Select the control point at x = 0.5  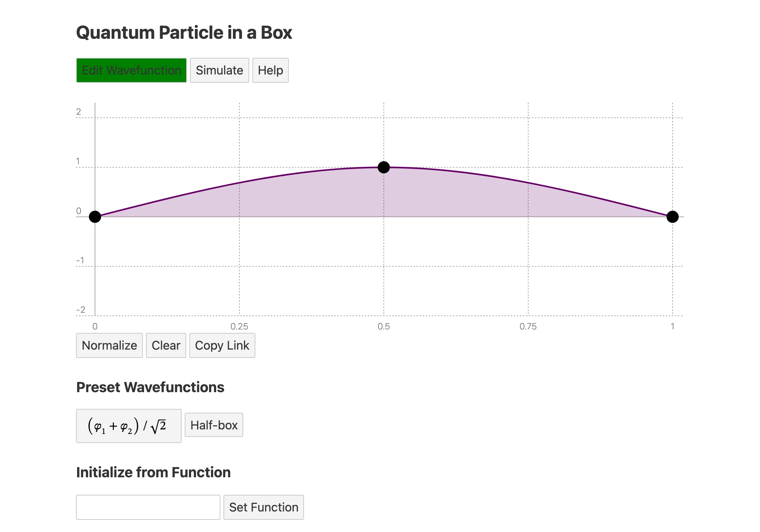point(384,166)
